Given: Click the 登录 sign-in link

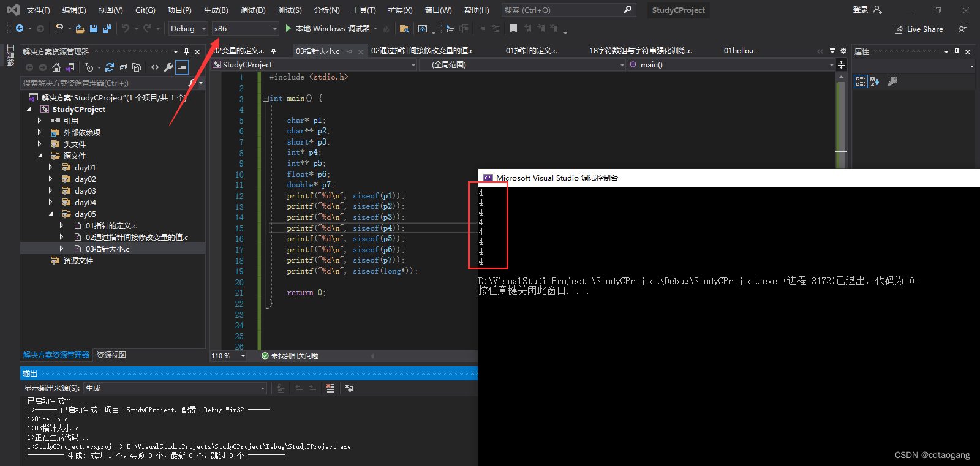Looking at the screenshot, I should 860,10.
